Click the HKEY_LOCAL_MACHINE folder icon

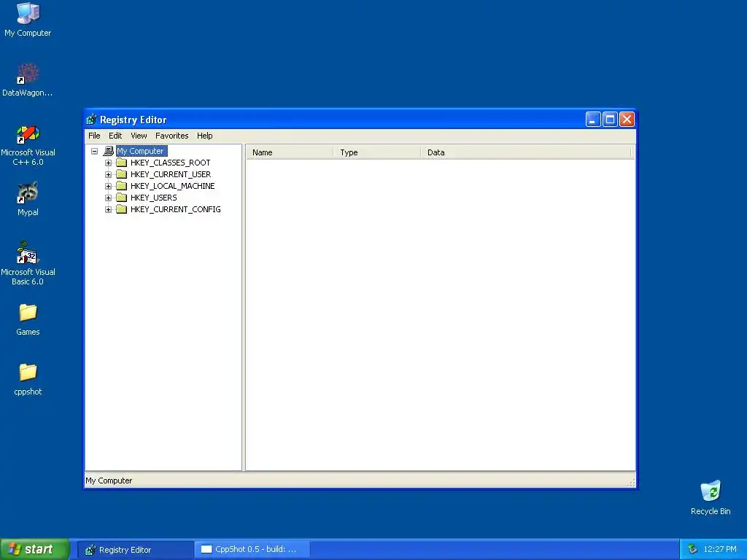click(122, 186)
